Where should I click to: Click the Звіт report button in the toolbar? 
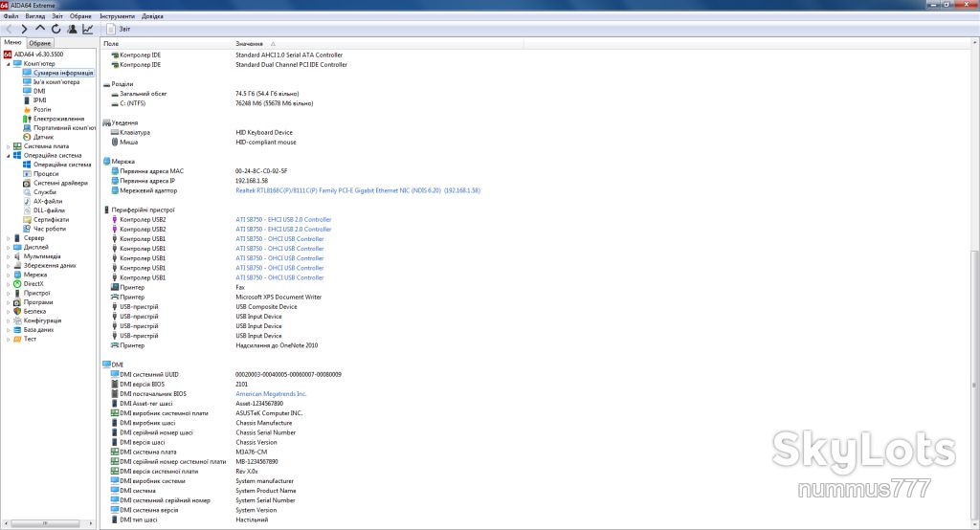click(119, 29)
